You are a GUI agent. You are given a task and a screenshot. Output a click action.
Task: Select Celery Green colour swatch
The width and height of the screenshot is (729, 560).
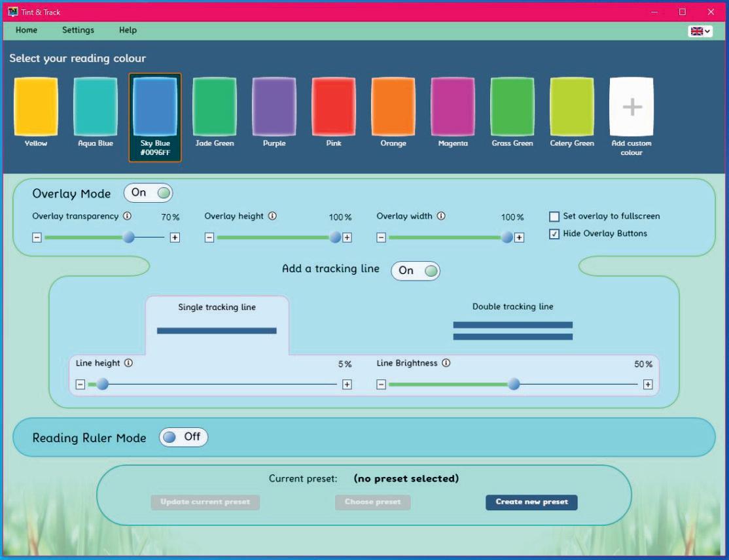571,107
